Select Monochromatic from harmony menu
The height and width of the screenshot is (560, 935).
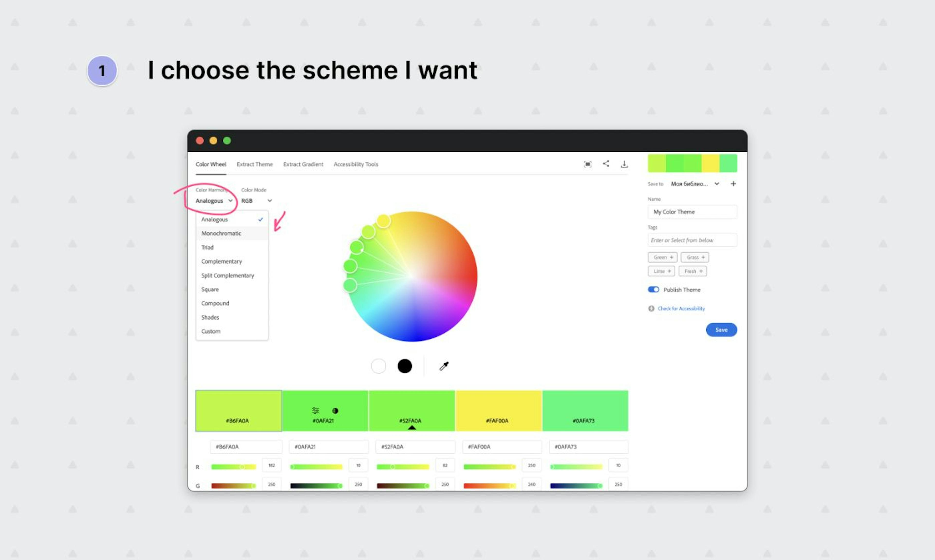pos(221,233)
